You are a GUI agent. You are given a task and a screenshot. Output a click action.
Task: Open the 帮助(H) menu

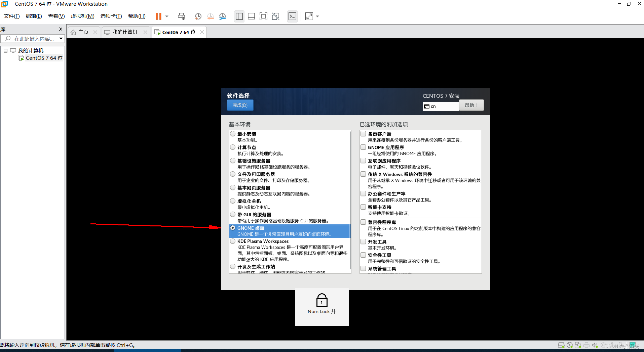pos(137,16)
